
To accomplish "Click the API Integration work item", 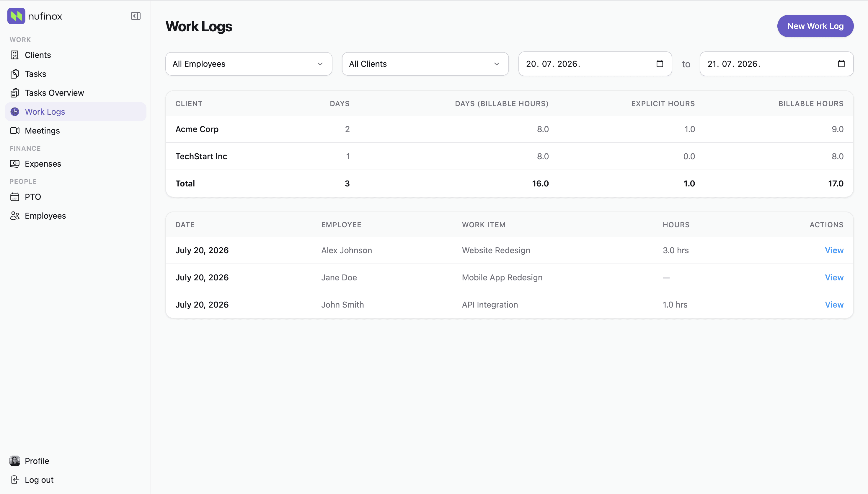I will (x=490, y=305).
